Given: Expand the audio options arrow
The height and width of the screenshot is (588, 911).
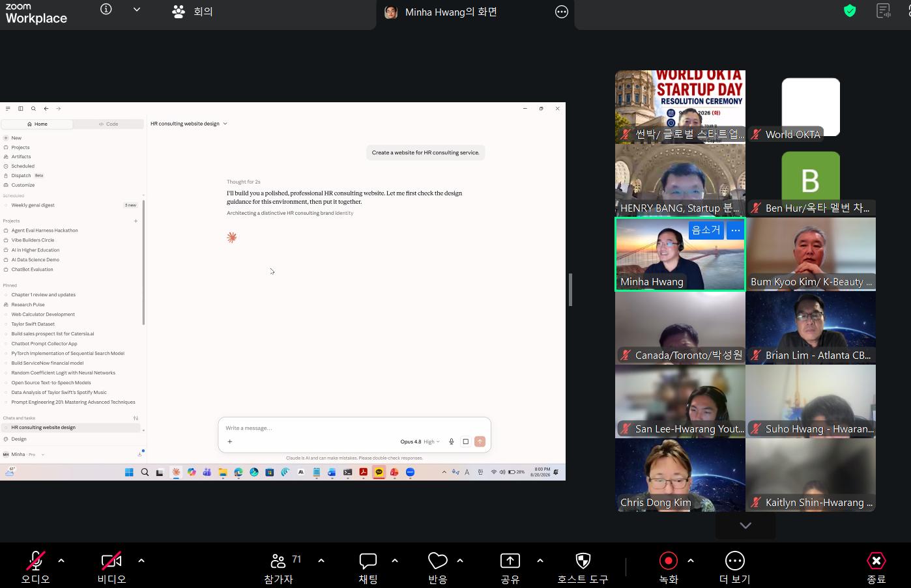Looking at the screenshot, I should tap(61, 560).
